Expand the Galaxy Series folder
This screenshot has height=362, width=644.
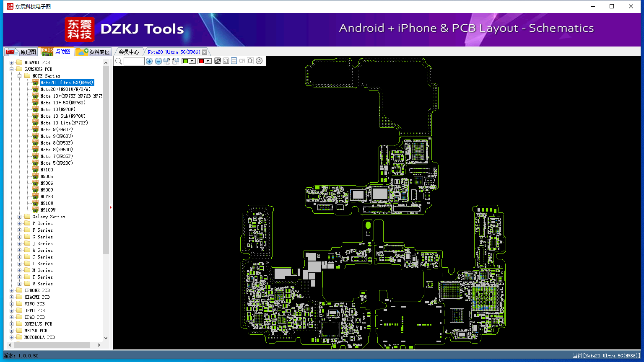pyautogui.click(x=20, y=217)
